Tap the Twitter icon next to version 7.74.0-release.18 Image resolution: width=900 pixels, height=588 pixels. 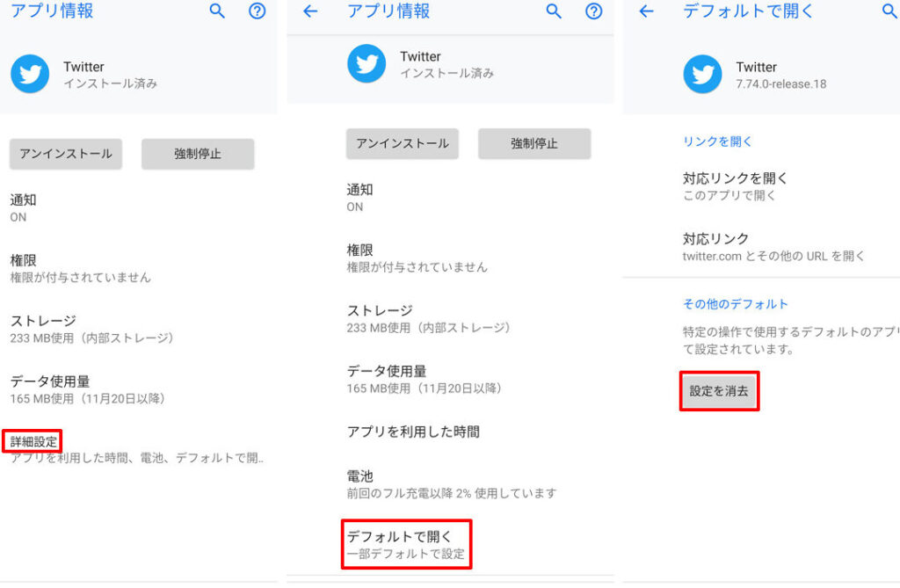coord(703,75)
